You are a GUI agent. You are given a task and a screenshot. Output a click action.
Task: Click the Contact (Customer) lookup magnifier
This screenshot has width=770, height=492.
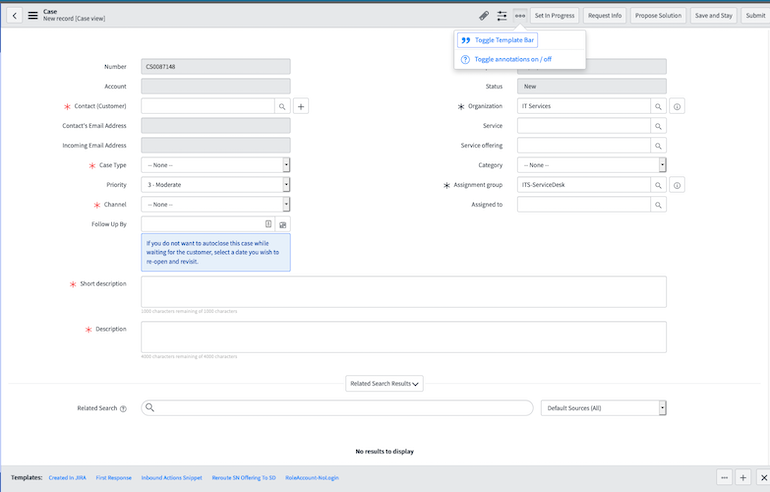(x=282, y=105)
